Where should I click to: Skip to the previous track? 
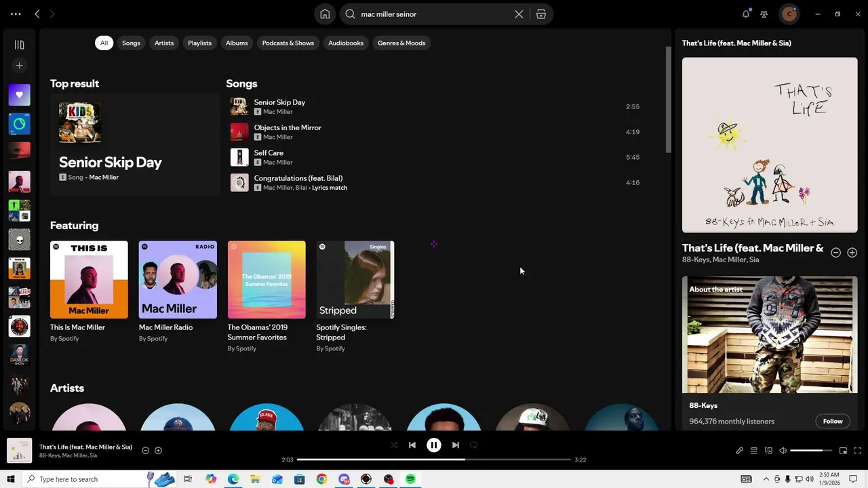click(x=412, y=445)
